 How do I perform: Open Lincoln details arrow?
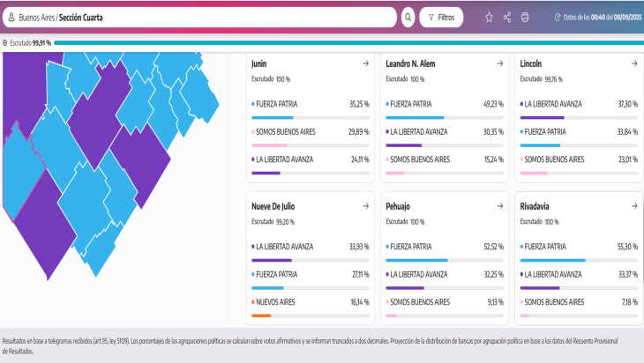click(634, 63)
